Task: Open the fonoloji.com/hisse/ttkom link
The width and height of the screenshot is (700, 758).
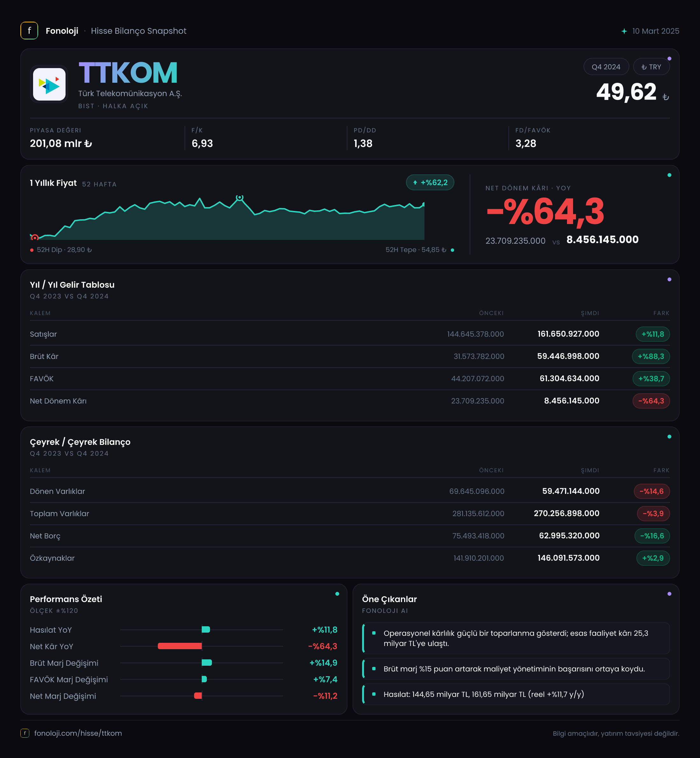Action: [x=78, y=733]
